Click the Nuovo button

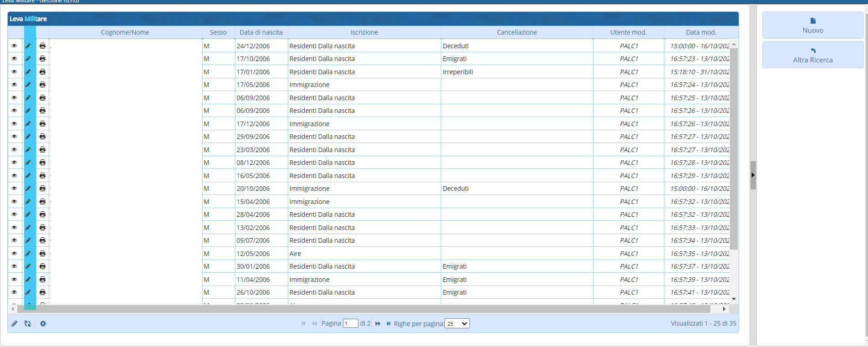pyautogui.click(x=812, y=26)
